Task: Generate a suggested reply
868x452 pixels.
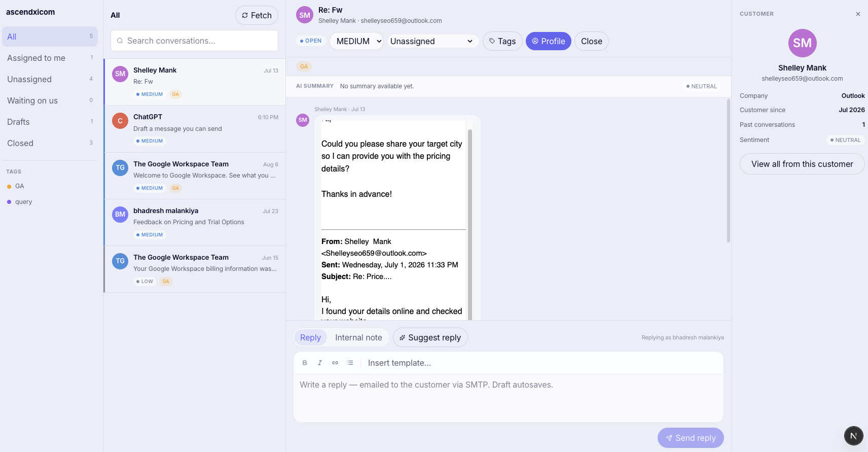Action: [x=430, y=337]
